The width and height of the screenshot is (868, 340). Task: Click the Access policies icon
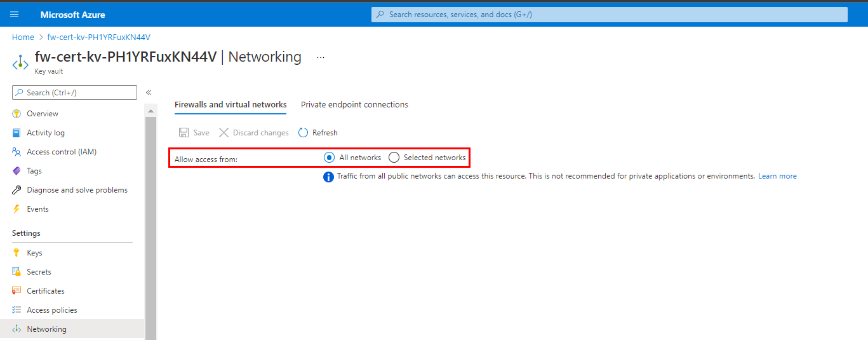17,310
